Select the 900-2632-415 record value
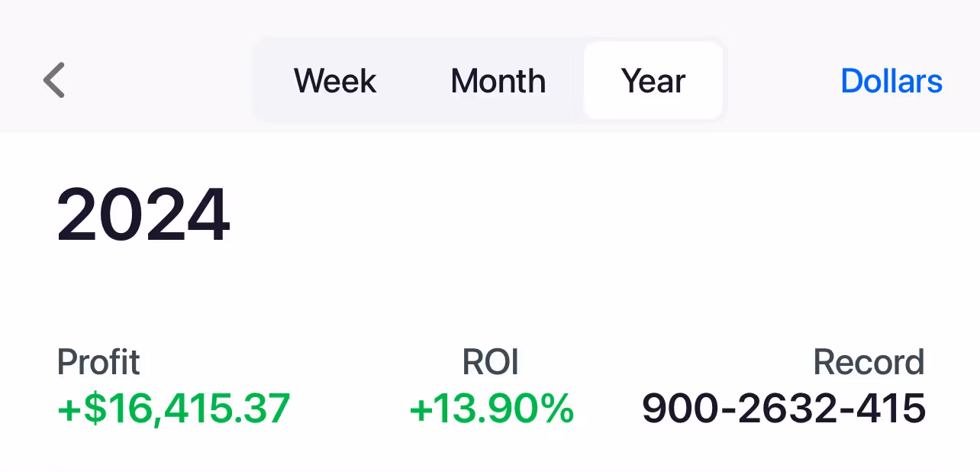This screenshot has height=472, width=980. click(x=784, y=408)
